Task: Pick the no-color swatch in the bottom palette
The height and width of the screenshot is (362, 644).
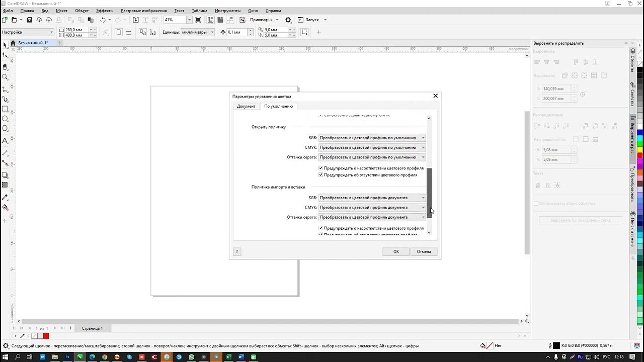Action: [x=34, y=336]
